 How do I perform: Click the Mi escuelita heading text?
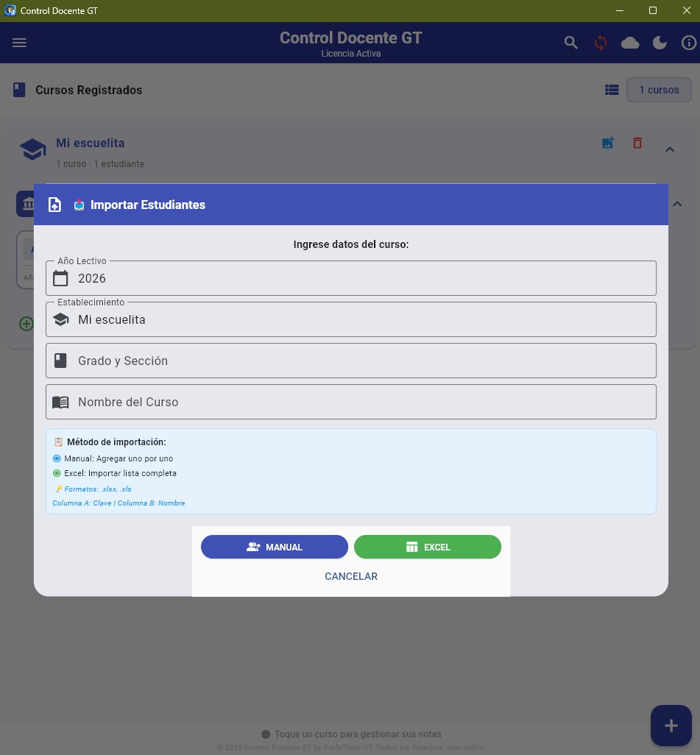click(91, 143)
